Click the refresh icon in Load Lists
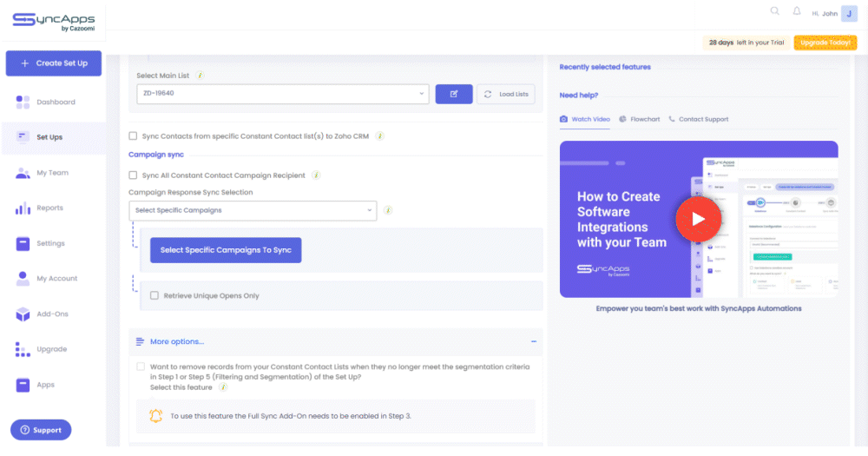Image resolution: width=868 pixels, height=456 pixels. click(488, 94)
